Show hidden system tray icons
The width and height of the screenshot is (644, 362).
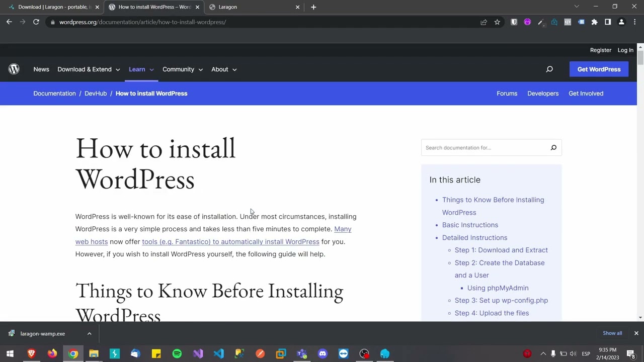(543, 354)
